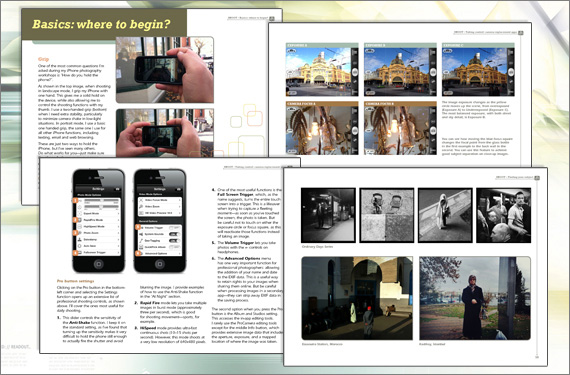Tap shutter button in Camera Focus B screenshot
570x375 pixels.
point(433,130)
